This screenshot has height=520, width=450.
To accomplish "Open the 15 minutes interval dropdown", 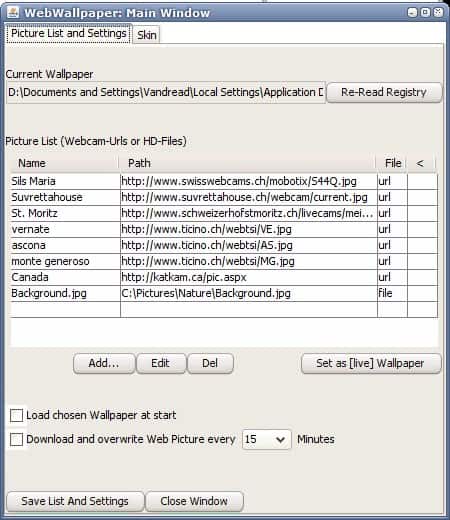I will coord(267,439).
